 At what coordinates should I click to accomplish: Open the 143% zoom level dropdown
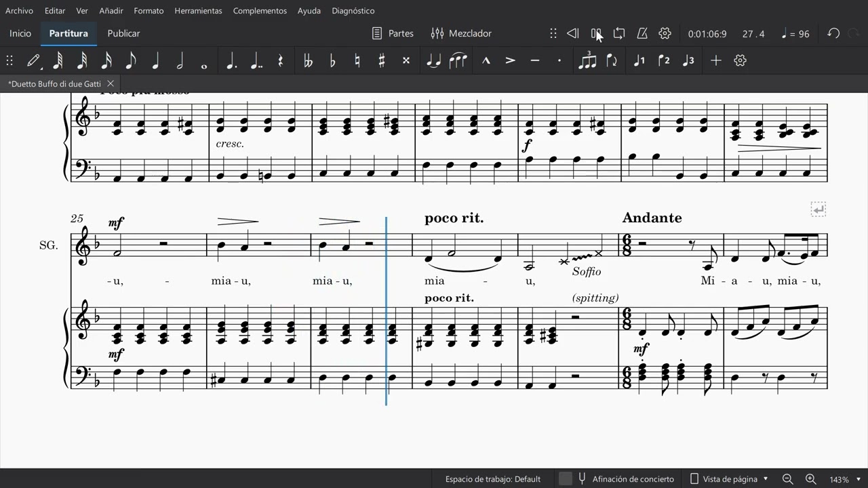pyautogui.click(x=844, y=479)
